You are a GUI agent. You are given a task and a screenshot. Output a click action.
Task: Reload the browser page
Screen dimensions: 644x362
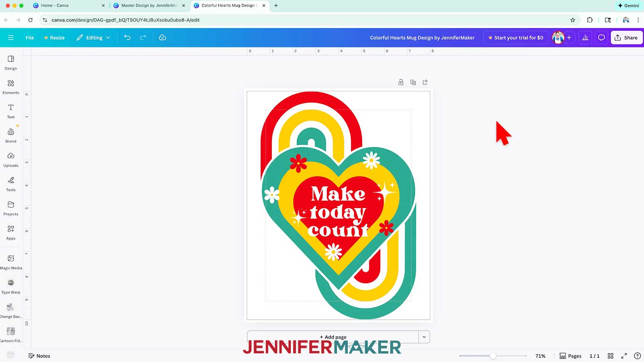click(30, 20)
